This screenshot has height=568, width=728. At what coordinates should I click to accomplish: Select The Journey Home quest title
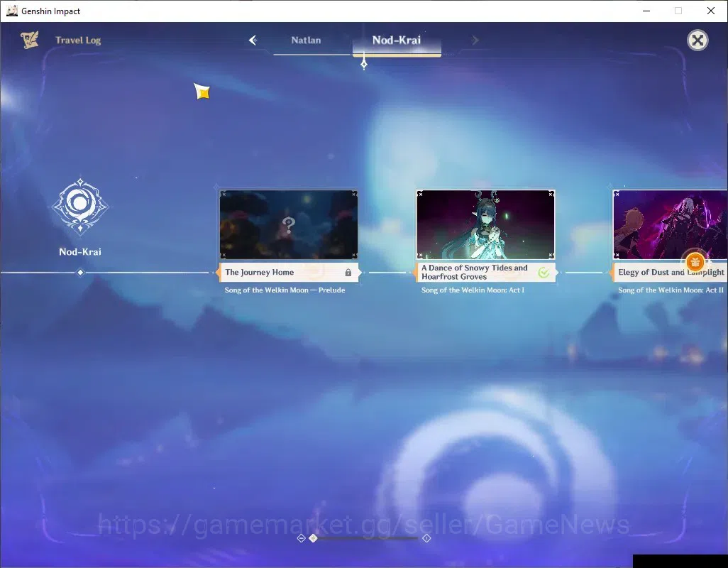pyautogui.click(x=260, y=272)
